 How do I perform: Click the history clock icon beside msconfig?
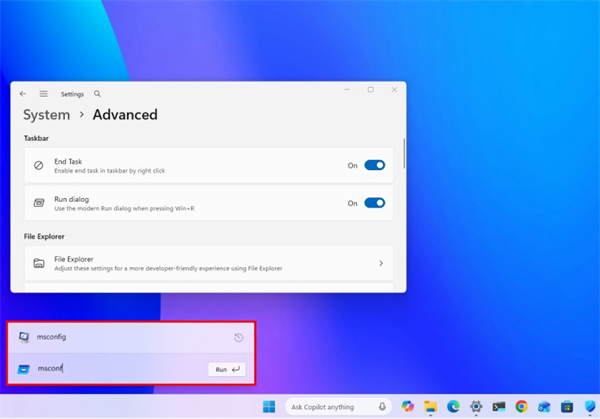coord(238,337)
